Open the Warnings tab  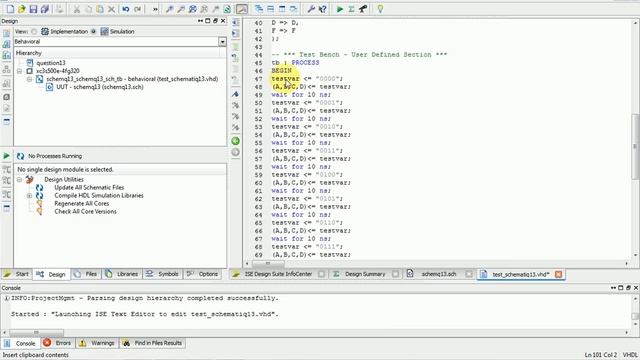(97, 343)
